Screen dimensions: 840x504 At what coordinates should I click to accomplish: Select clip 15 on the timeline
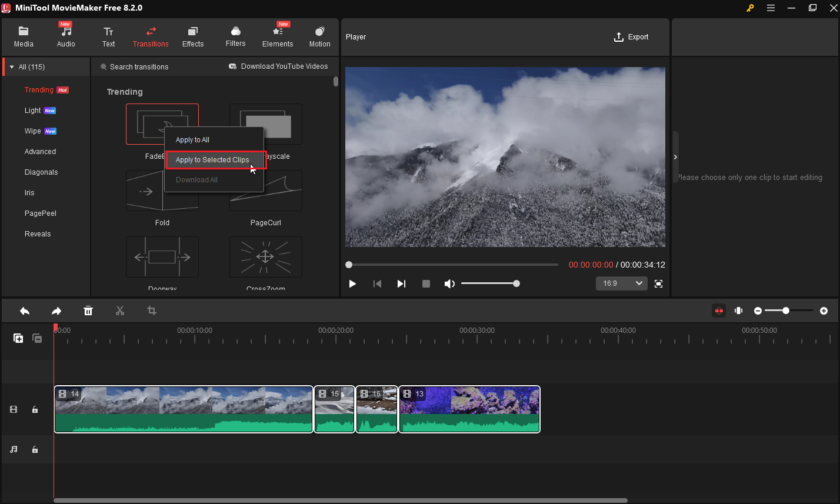tap(335, 409)
